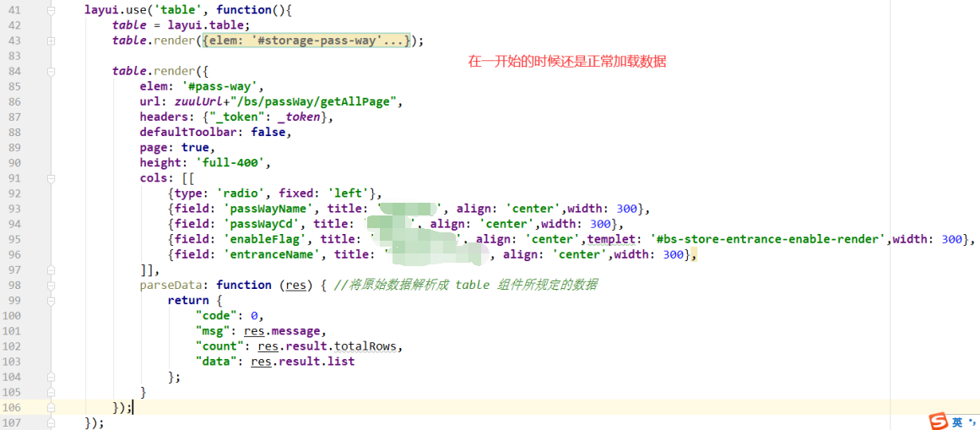
Task: Click 'res.message' value
Action: coord(283,331)
